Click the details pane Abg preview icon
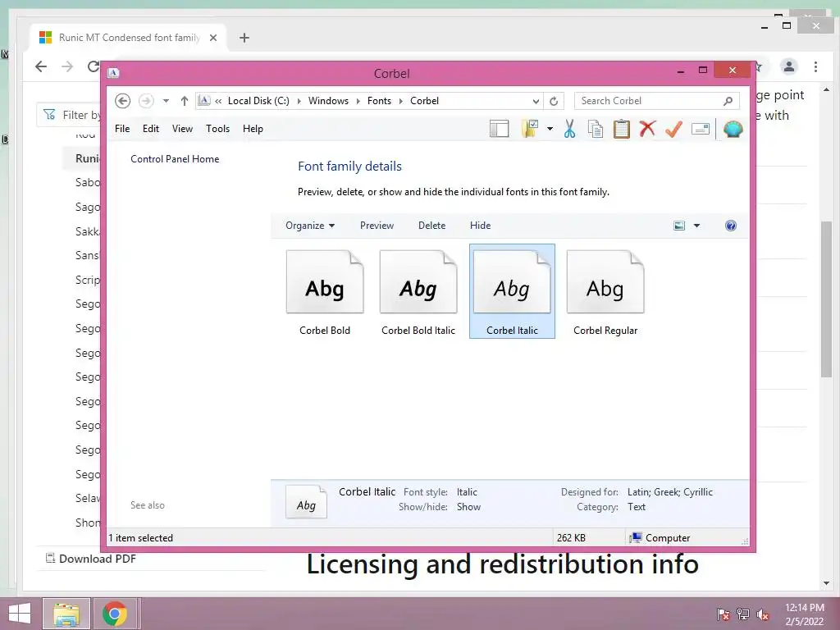The width and height of the screenshot is (840, 630). pos(307,503)
